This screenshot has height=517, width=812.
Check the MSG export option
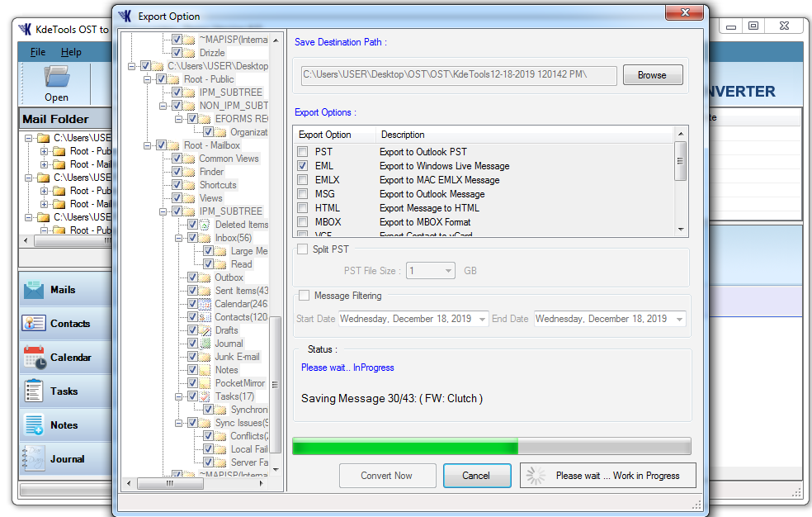[302, 194]
